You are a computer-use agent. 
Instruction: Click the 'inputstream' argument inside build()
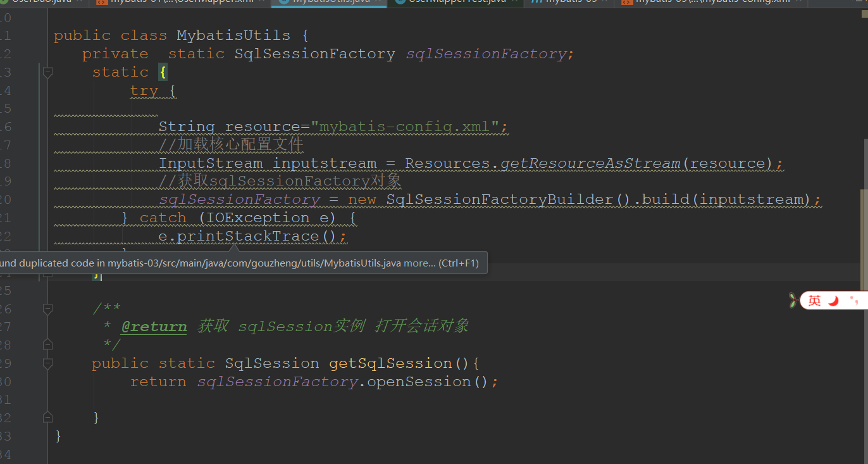point(751,199)
